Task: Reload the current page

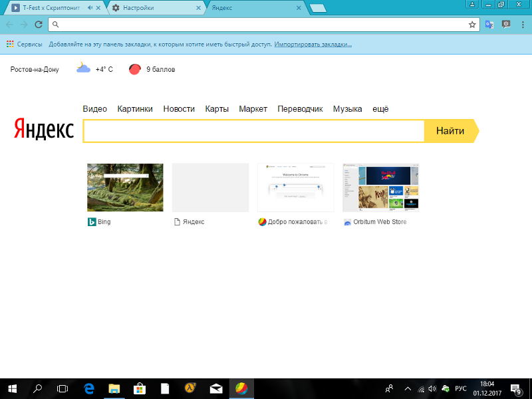Action: (x=39, y=25)
